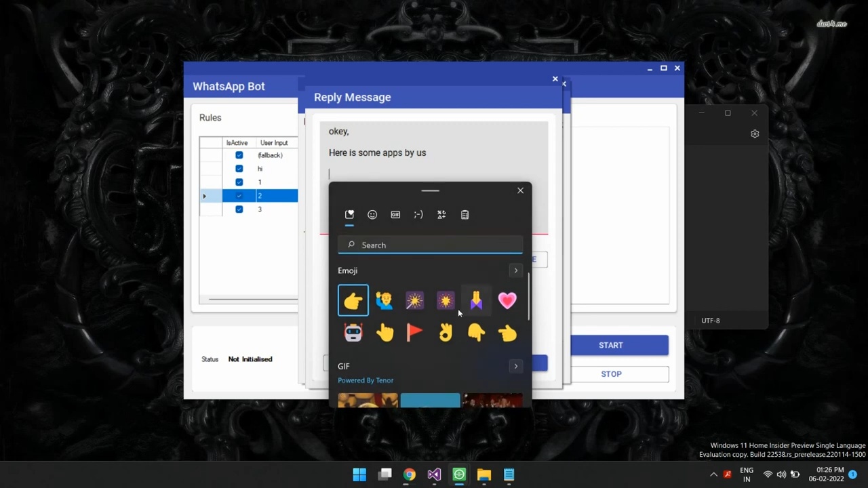Image resolution: width=868 pixels, height=488 pixels.
Task: Select the user input cell with 3
Action: tap(276, 209)
